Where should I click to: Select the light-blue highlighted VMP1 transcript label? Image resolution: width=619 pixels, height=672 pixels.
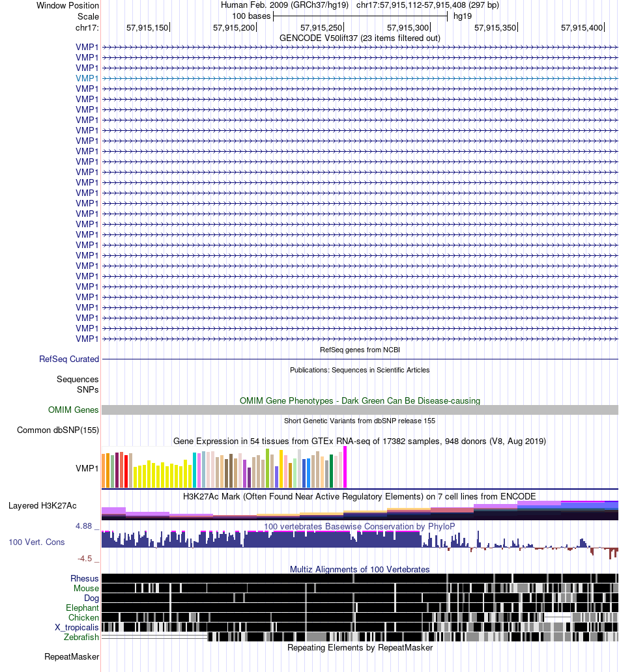[87, 78]
